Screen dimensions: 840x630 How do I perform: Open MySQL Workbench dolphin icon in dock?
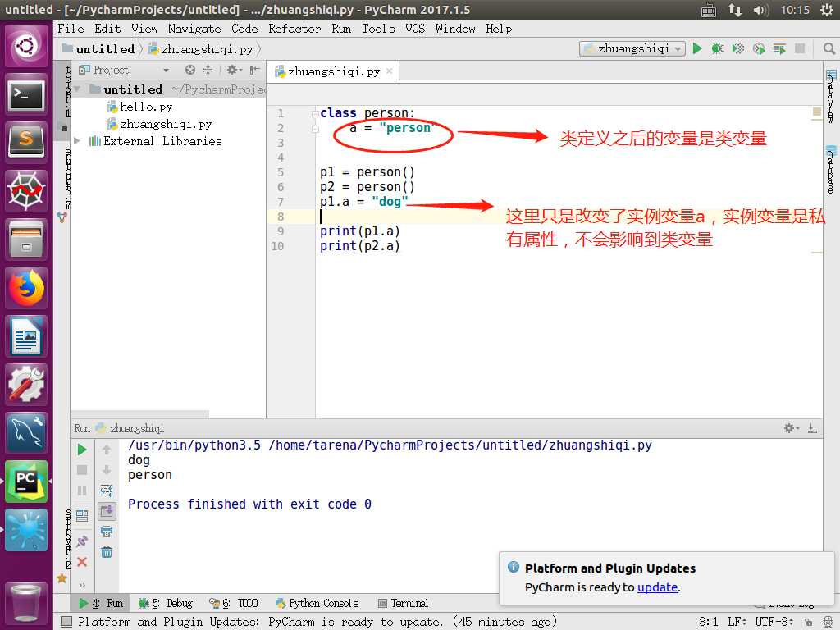coord(26,432)
